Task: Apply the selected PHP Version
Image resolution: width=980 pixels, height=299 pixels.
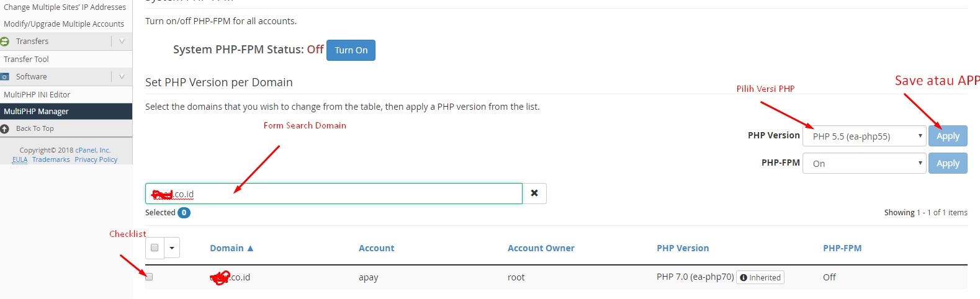Action: tap(948, 136)
